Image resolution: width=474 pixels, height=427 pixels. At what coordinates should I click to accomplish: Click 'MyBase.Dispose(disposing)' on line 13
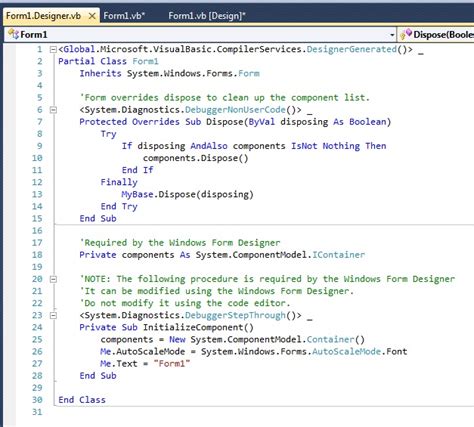[x=188, y=194]
